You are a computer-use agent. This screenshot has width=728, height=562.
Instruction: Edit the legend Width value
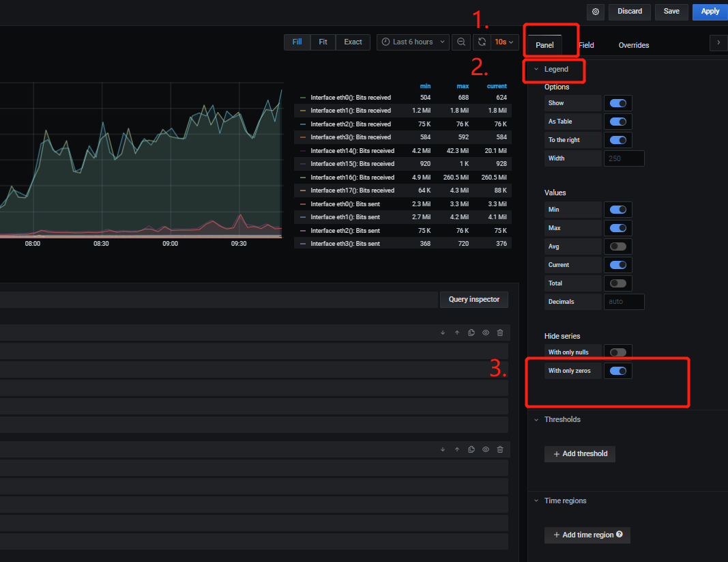click(x=624, y=158)
